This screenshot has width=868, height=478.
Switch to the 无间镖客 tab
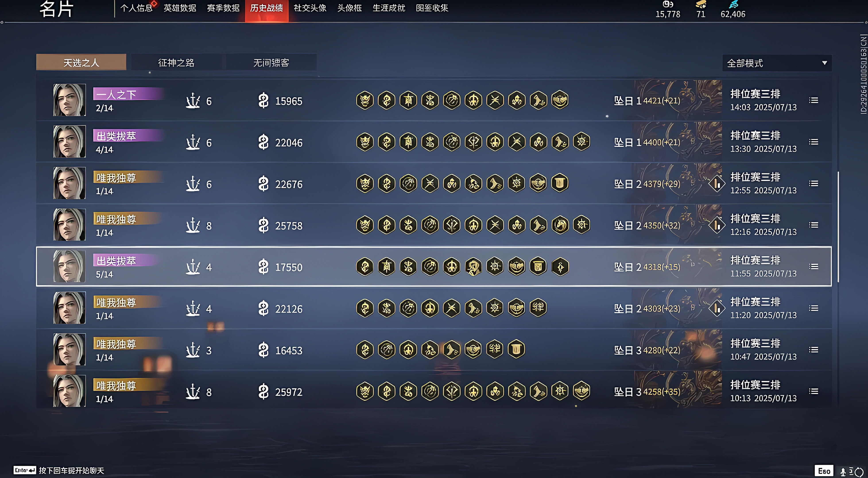click(x=271, y=62)
